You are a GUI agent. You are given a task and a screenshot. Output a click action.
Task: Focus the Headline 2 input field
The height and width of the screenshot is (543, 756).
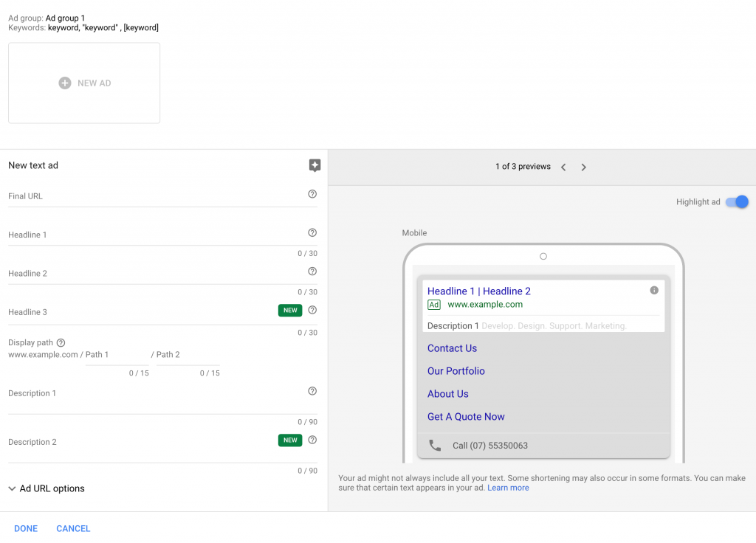point(162,274)
